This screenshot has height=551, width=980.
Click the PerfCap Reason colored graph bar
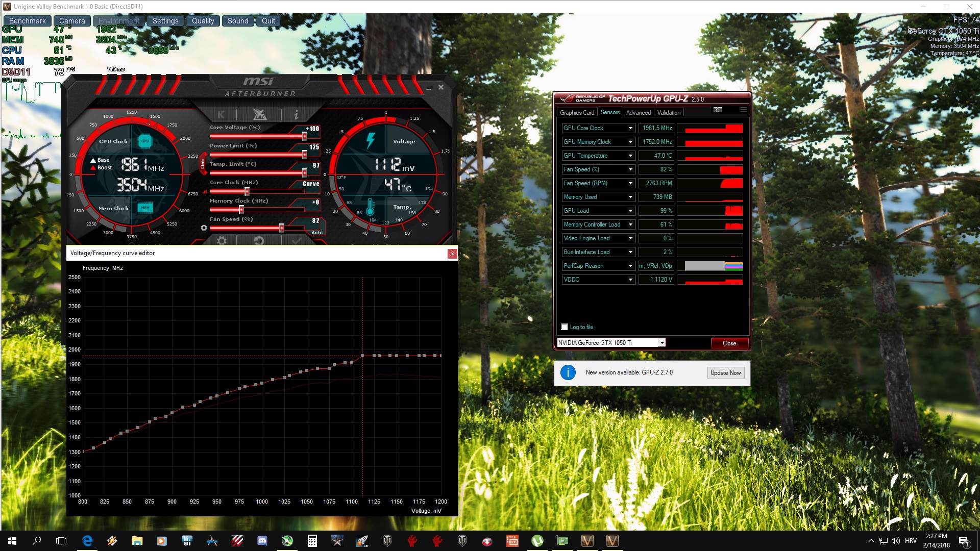tap(709, 266)
